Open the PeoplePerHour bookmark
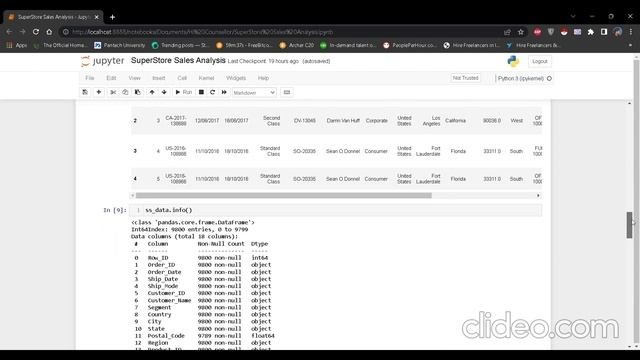Image resolution: width=640 pixels, height=360 pixels. pyautogui.click(x=409, y=45)
